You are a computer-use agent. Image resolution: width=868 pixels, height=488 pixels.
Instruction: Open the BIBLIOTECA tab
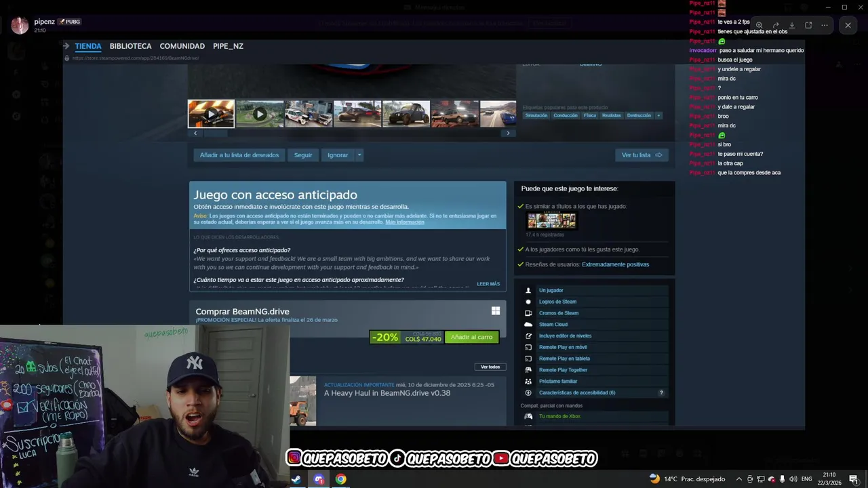[130, 46]
